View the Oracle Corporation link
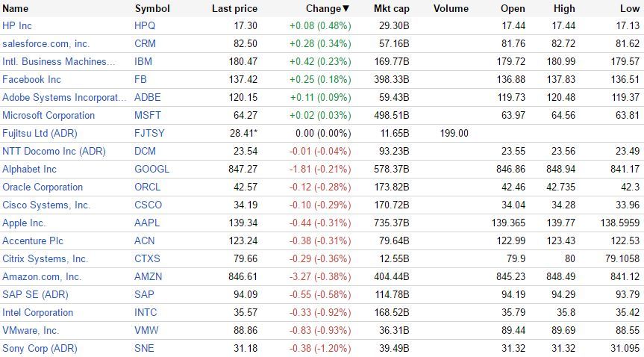644x357 pixels. (x=43, y=187)
